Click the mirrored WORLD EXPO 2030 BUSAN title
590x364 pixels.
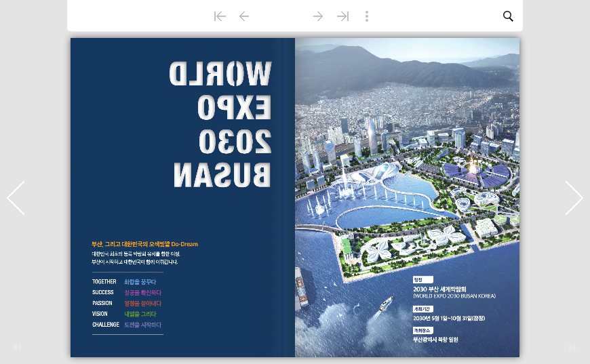[220, 124]
